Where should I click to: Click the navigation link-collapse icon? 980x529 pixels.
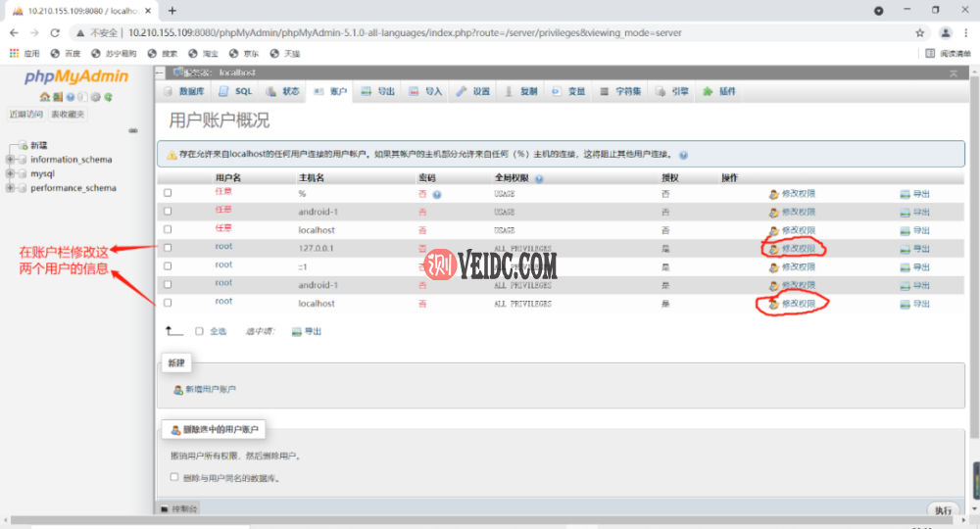click(x=133, y=130)
